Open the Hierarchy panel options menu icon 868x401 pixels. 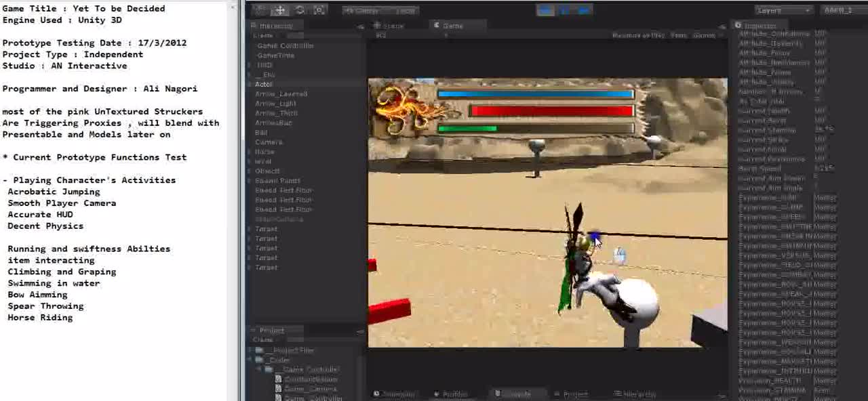click(x=361, y=26)
